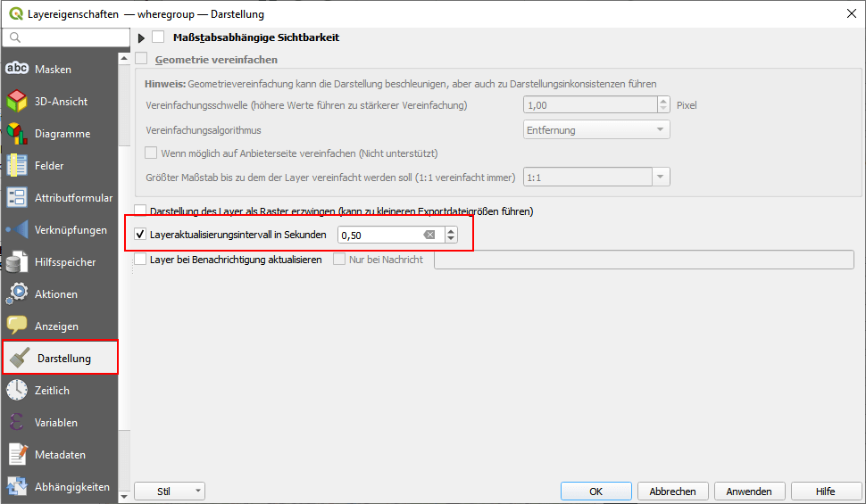Switch to the Metadaten tab

pyautogui.click(x=59, y=455)
